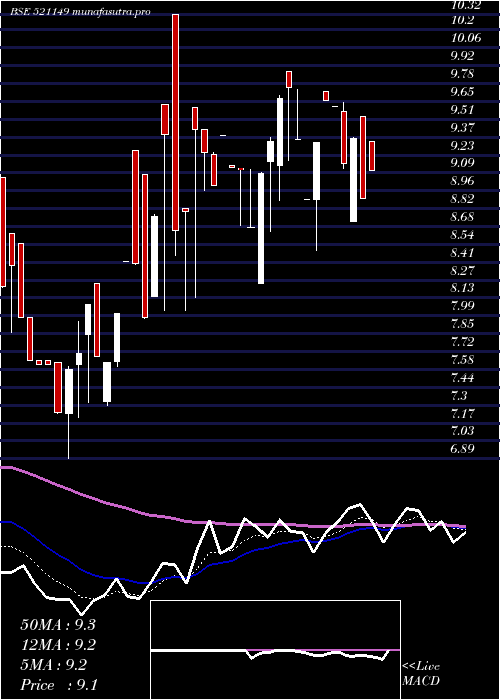Click the 12MA : 9.2 label
The width and height of the screenshot is (500, 700).
click(x=58, y=645)
